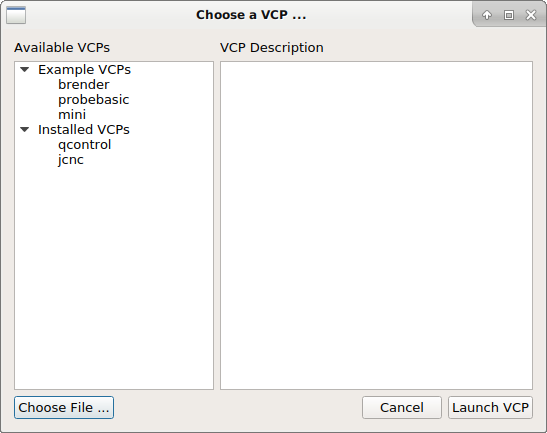The height and width of the screenshot is (433, 547).
Task: Select the brender VCP entry
Action: tap(84, 84)
